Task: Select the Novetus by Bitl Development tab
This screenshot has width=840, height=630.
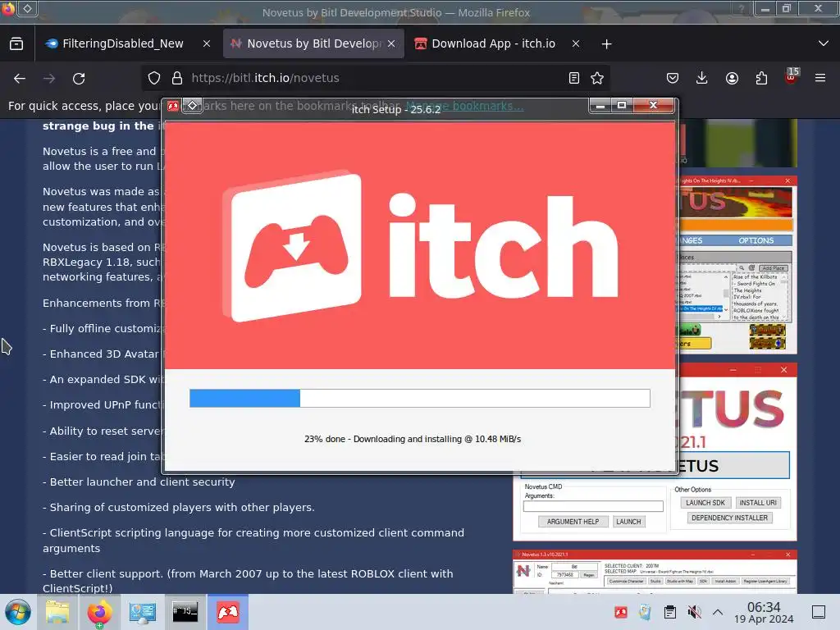Action: pos(314,43)
